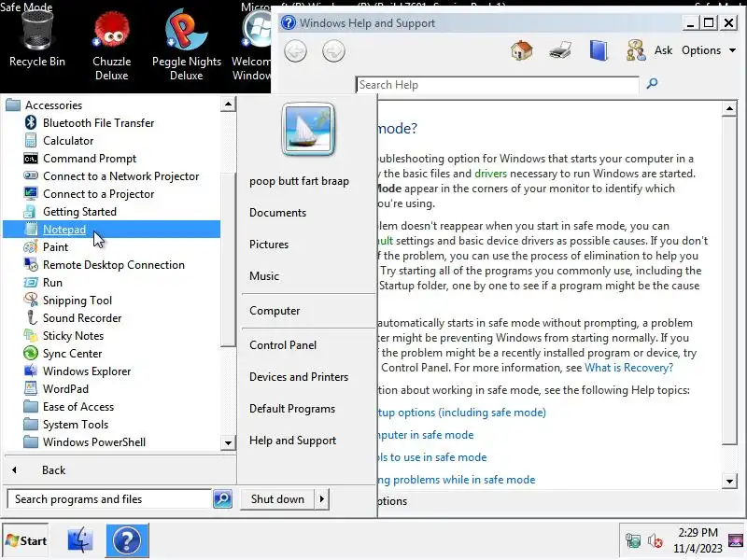This screenshot has width=747, height=560.
Task: Open Browse Help book icon
Action: click(599, 50)
